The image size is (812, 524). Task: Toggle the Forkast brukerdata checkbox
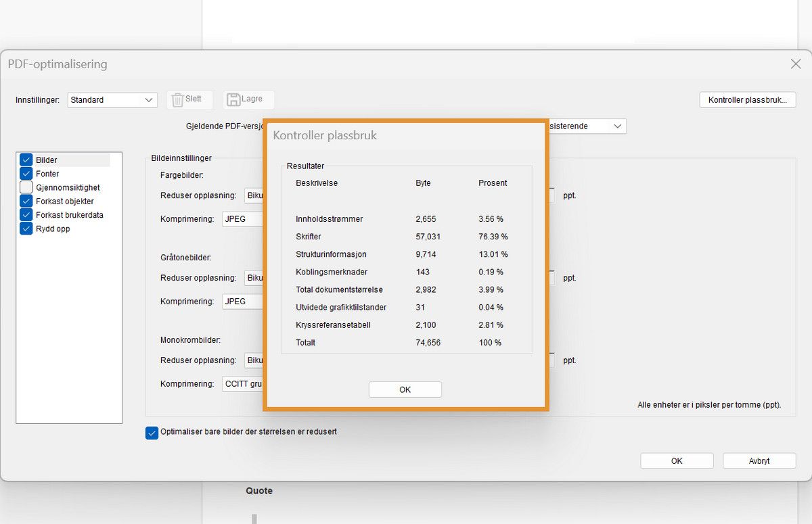point(26,214)
